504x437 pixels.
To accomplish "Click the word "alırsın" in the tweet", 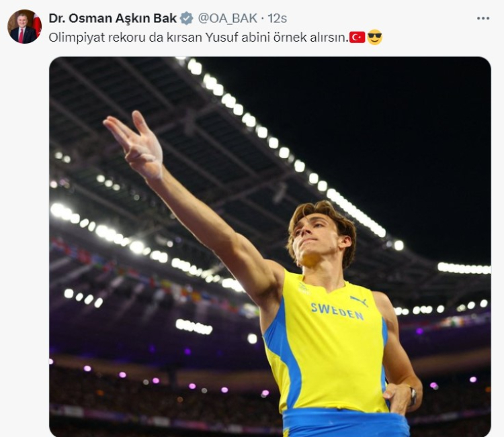I will pyautogui.click(x=331, y=38).
